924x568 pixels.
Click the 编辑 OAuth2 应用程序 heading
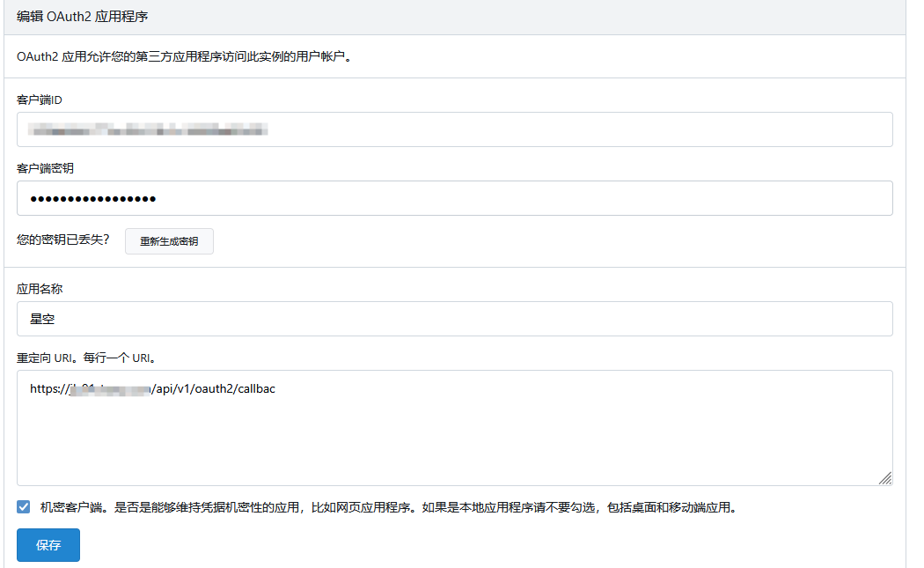(83, 17)
